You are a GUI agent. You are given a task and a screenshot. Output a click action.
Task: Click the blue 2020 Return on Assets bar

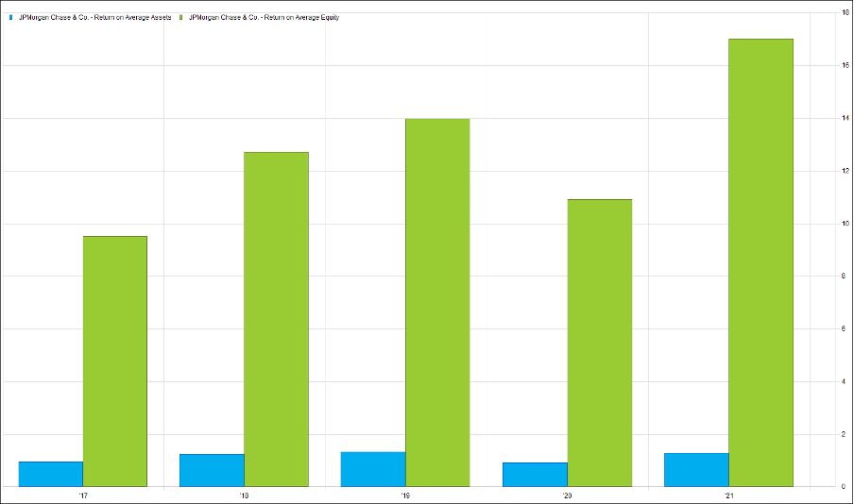click(x=535, y=475)
